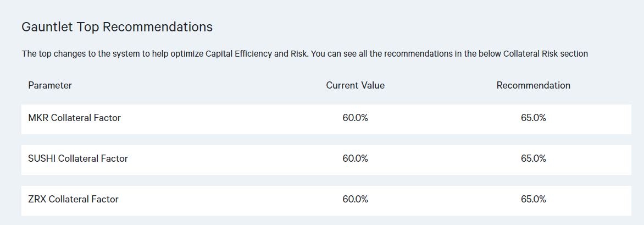Screen dimensions: 644x225
Task: Click SUSHI's recommended value of 65.0%
Action: click(533, 158)
